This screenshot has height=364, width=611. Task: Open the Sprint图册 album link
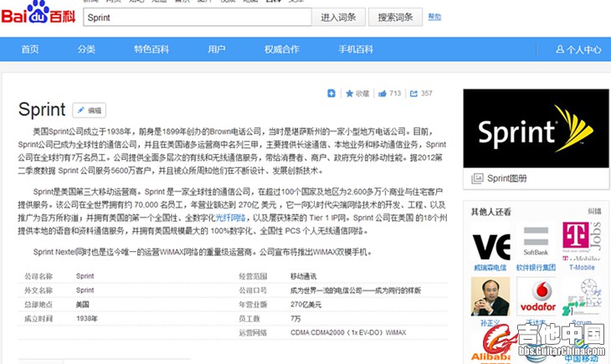click(x=506, y=178)
